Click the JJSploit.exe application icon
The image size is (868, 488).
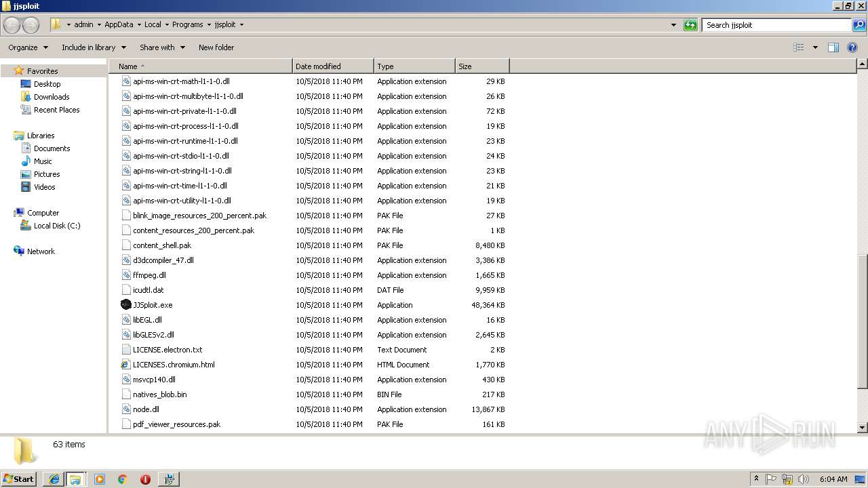tap(125, 305)
